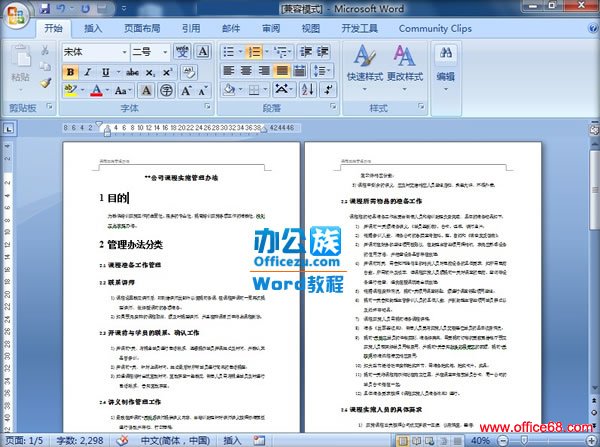
Task: Repeat the last action with the redo icon
Action: (86, 8)
